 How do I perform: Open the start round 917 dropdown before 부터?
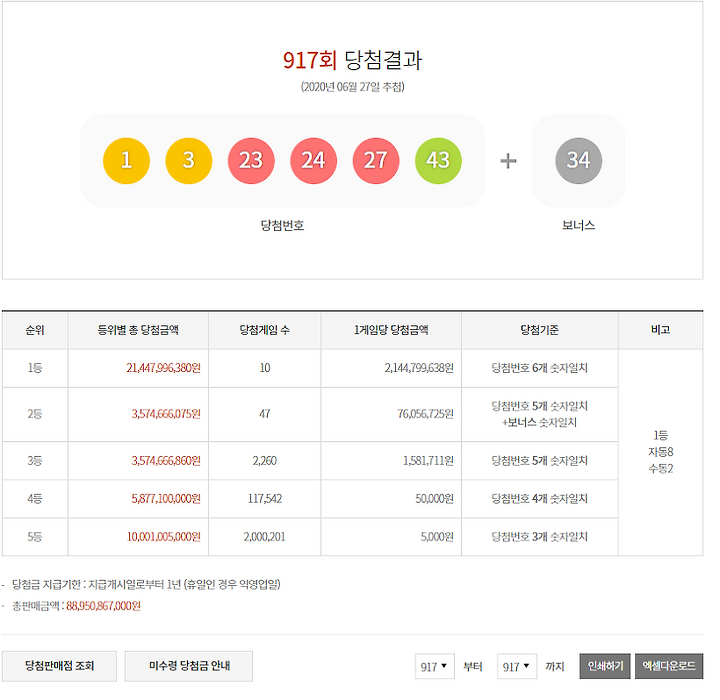coord(434,666)
